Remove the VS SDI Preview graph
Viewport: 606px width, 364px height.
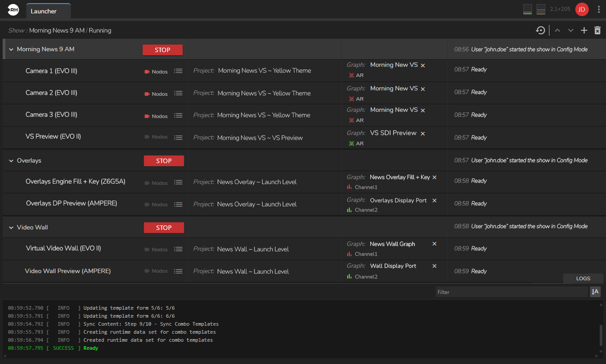click(x=423, y=133)
